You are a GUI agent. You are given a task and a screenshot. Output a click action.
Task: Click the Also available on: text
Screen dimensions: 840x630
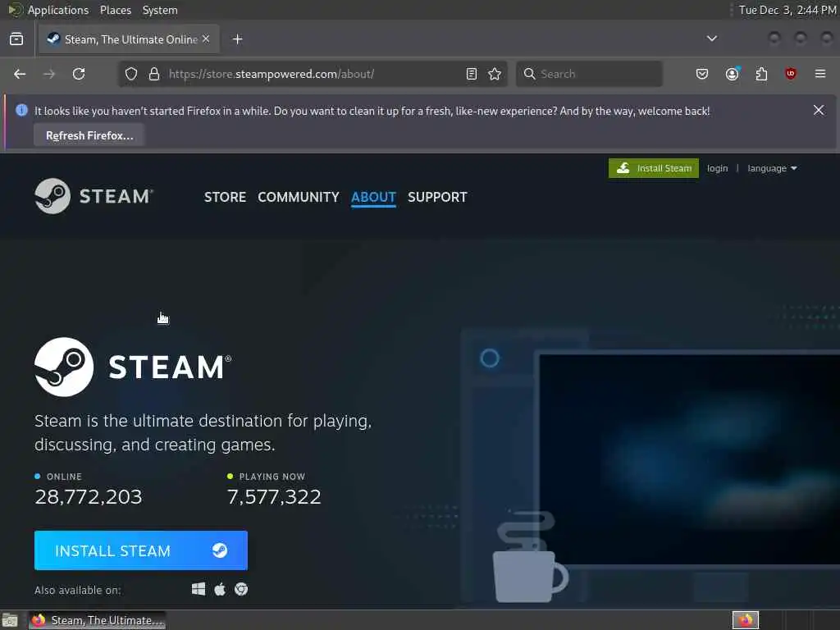[x=78, y=590]
